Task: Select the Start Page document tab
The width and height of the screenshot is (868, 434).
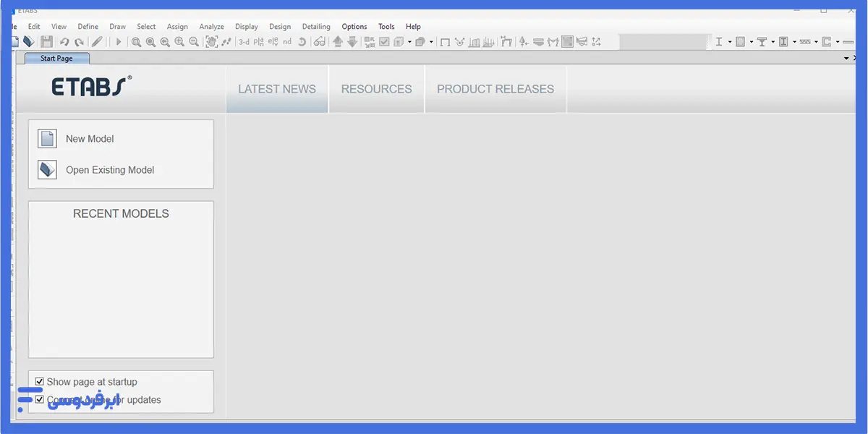Action: (x=56, y=58)
